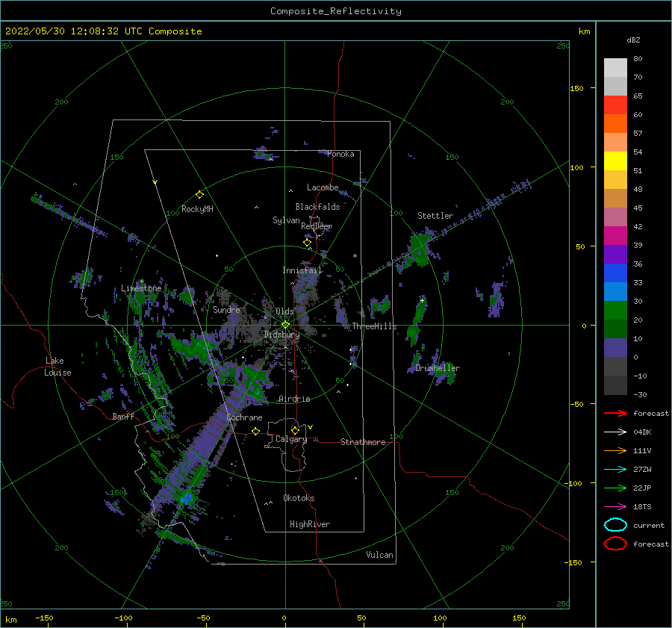Viewport: 672px width, 628px height.
Task: Select the lightest gray 70-80 dBZ swatch
Action: point(615,68)
